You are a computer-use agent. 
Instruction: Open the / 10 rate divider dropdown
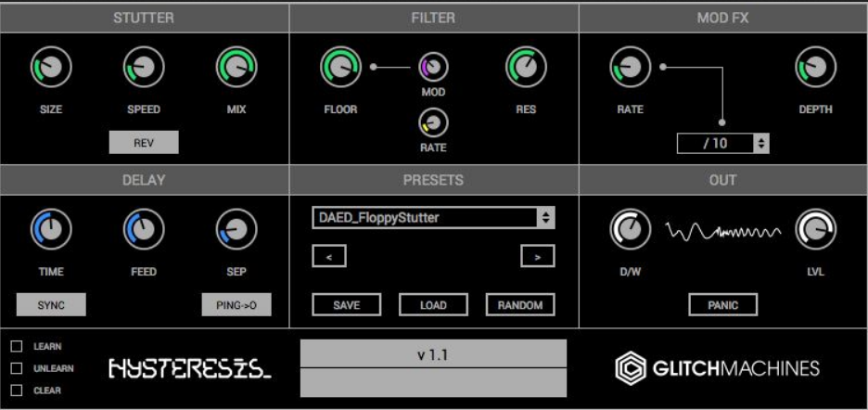tap(722, 144)
